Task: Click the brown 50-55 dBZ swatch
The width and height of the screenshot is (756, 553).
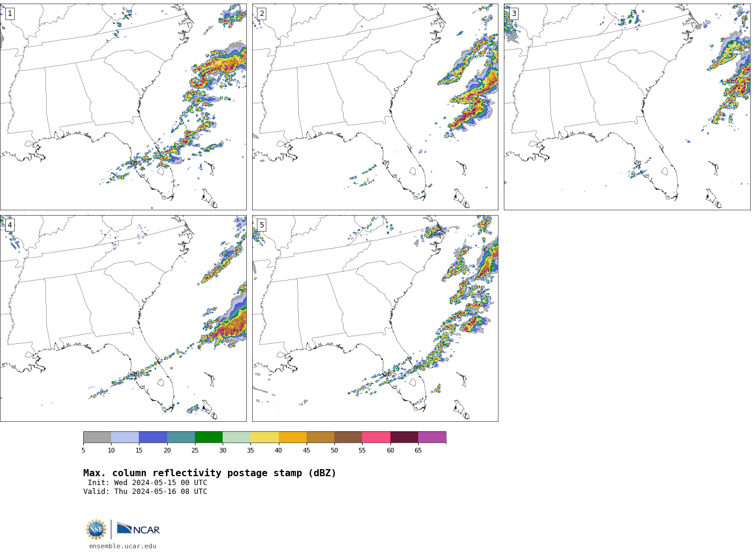Action: (x=348, y=437)
